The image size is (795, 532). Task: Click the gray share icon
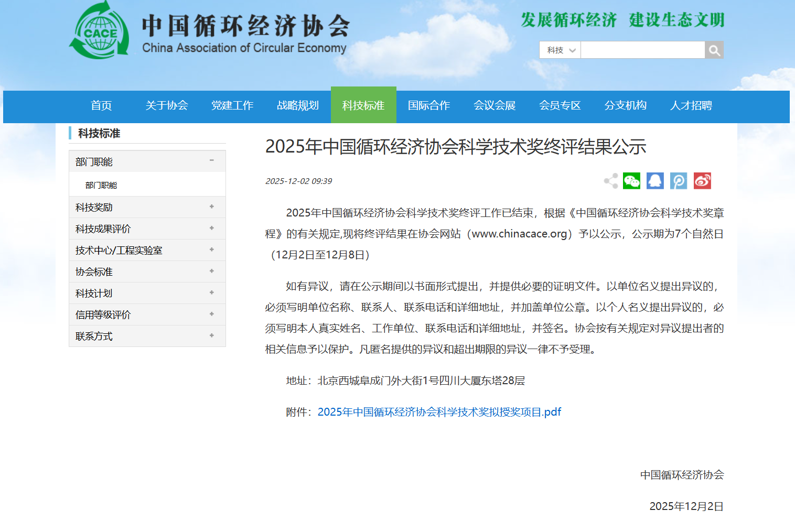[x=610, y=181]
